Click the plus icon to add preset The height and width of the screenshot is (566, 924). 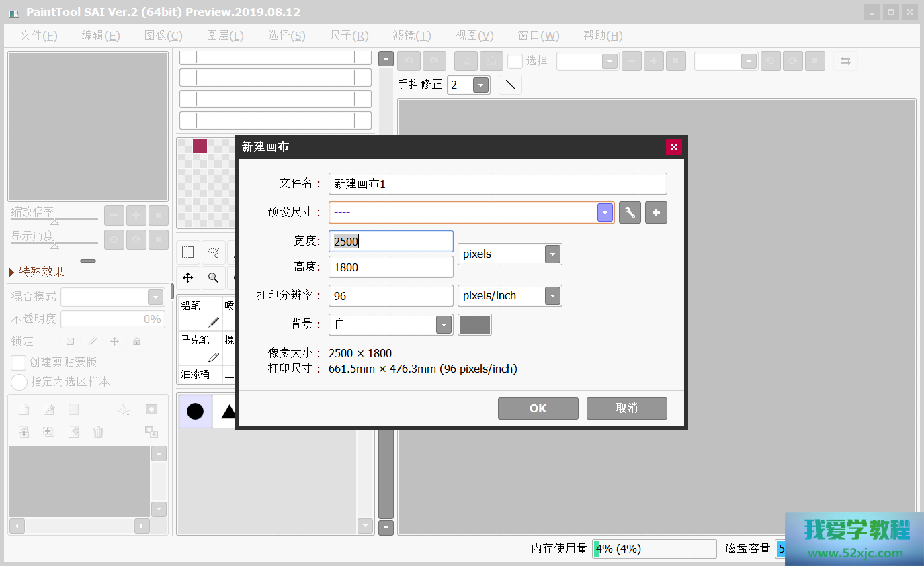click(656, 213)
